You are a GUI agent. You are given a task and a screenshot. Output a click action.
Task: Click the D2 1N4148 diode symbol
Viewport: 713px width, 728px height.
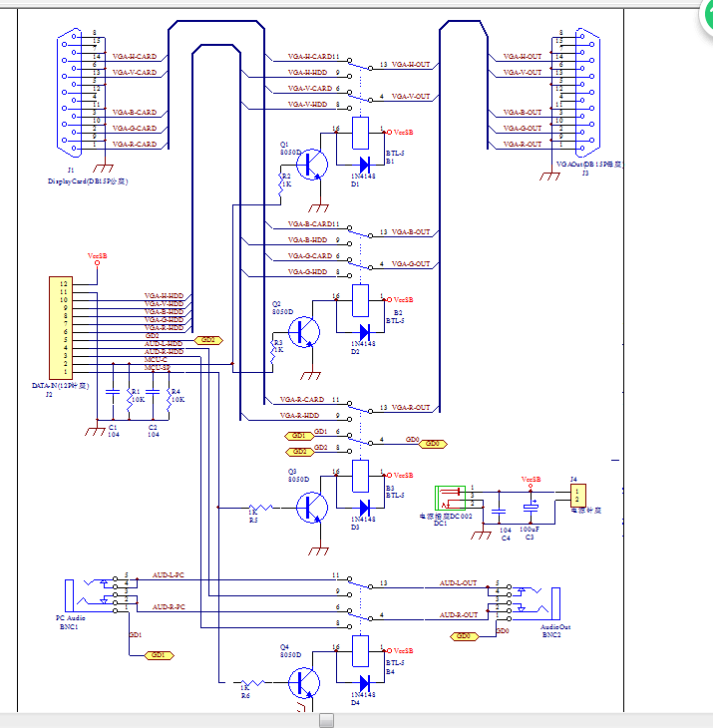(363, 331)
